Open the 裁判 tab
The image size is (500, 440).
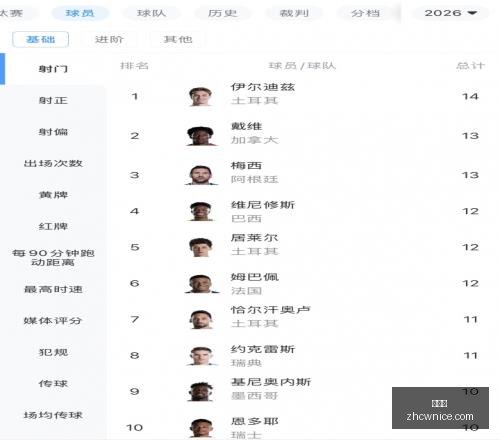(294, 13)
